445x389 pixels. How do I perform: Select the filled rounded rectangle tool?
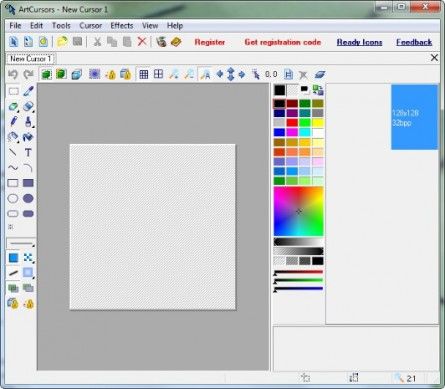pyautogui.click(x=28, y=214)
